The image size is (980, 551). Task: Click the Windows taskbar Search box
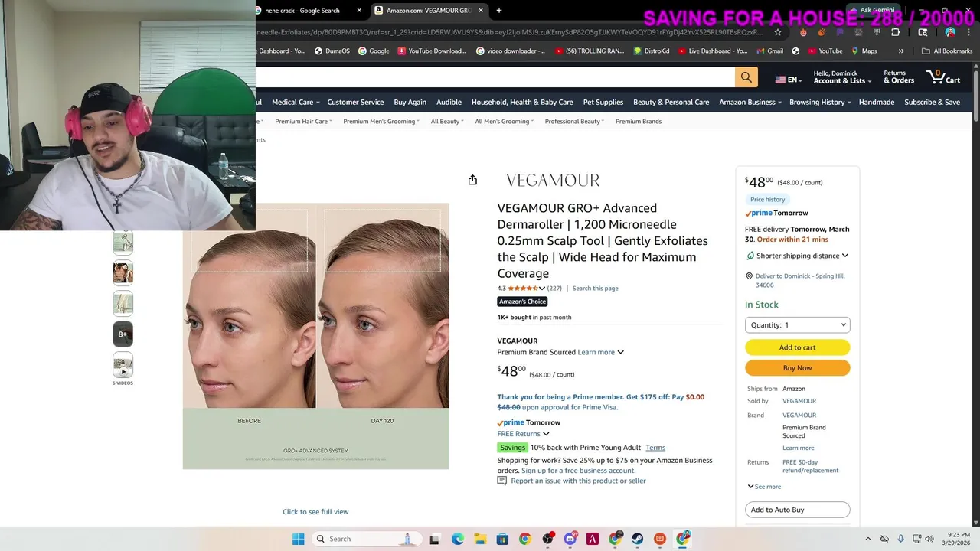[366, 539]
